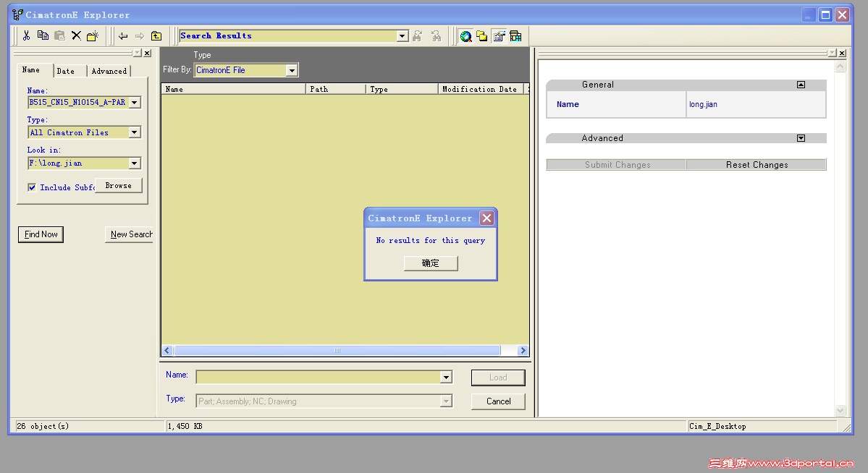868x473 pixels.
Task: Go back with the left arrow icon
Action: [x=123, y=36]
